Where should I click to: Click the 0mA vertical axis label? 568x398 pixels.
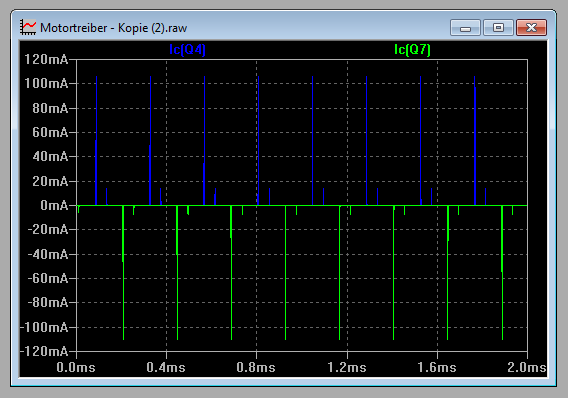pyautogui.click(x=54, y=205)
